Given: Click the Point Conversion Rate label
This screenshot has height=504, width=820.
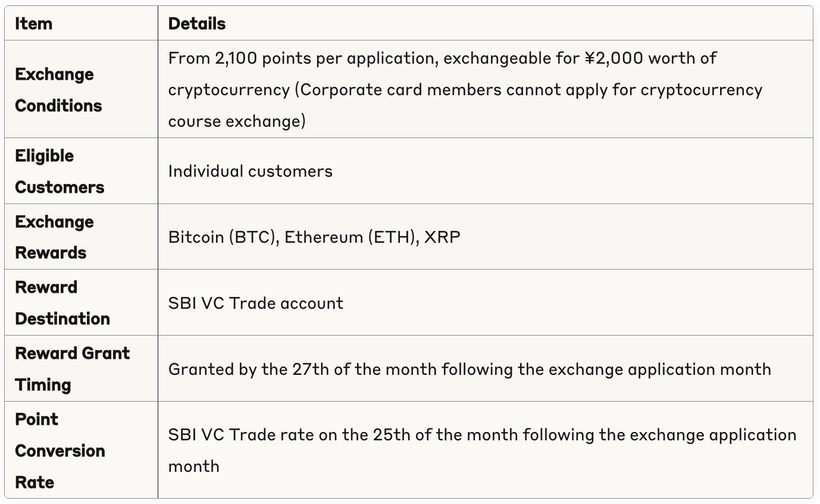Looking at the screenshot, I should 60,450.
